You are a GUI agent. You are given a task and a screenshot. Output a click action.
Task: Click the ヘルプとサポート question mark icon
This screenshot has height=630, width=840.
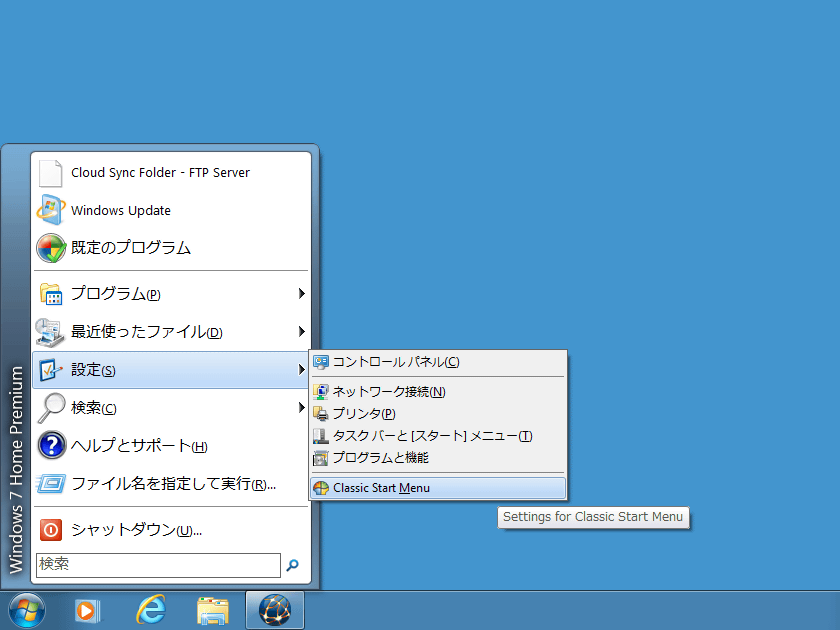pyautogui.click(x=51, y=445)
